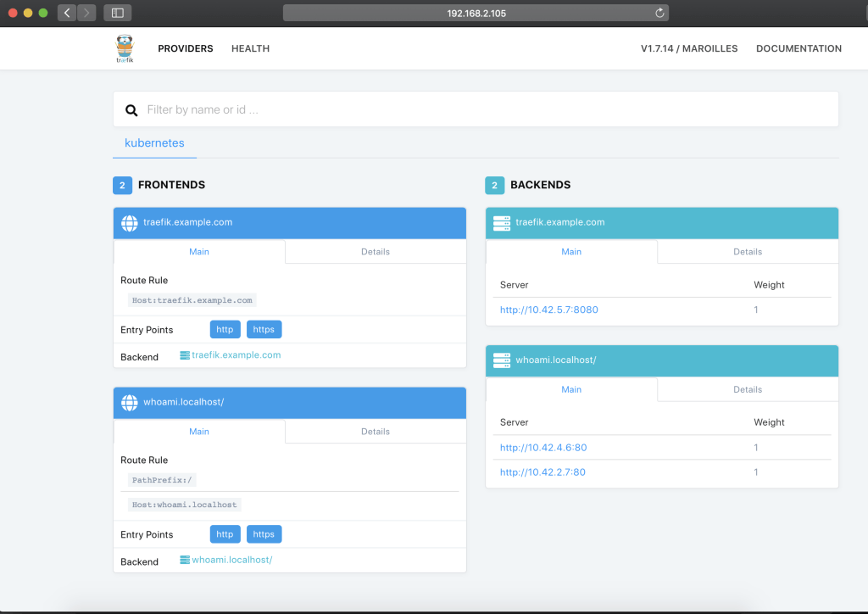This screenshot has width=868, height=614.
Task: Click the browser address bar 192.168.2.105
Action: [x=476, y=13]
